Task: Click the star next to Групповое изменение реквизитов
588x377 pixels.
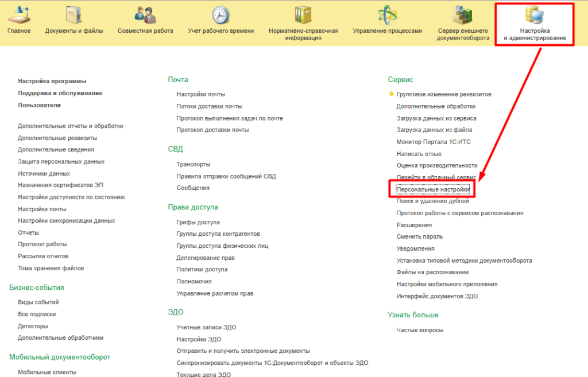Action: [391, 94]
